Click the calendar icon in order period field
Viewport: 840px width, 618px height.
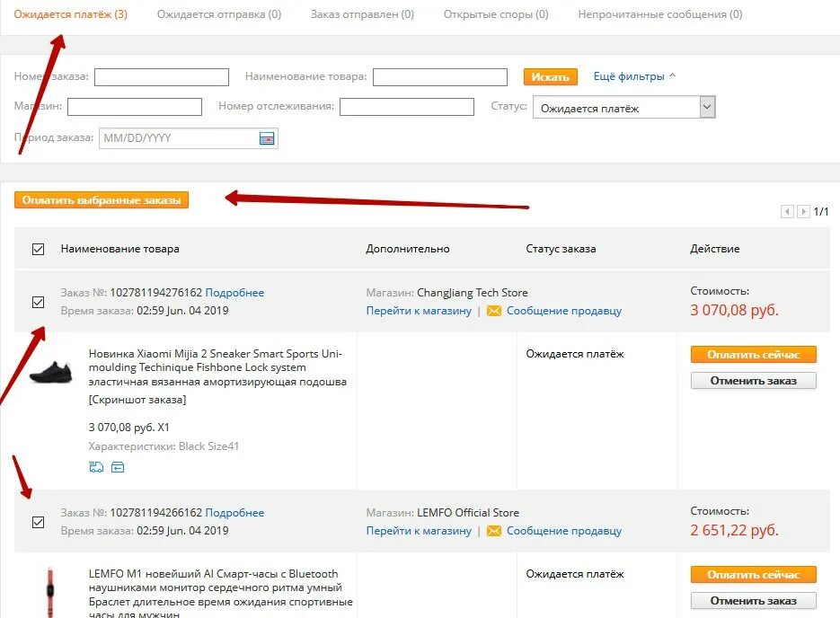[x=266, y=138]
